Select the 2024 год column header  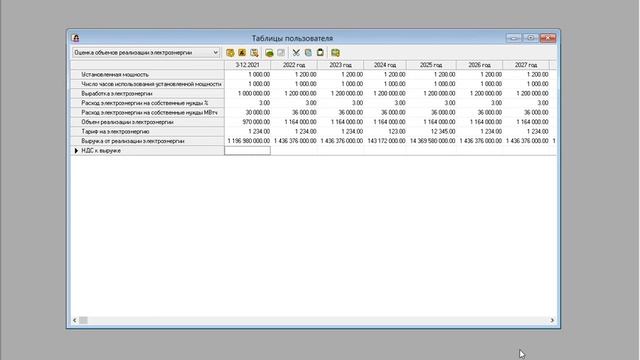click(x=385, y=65)
